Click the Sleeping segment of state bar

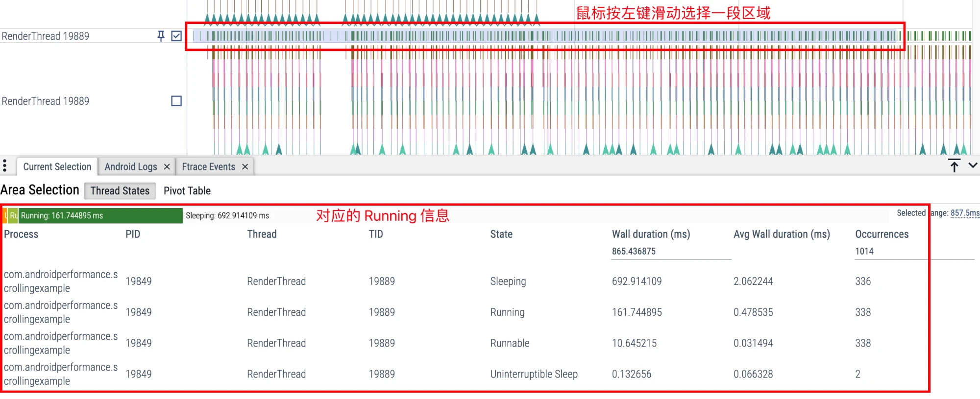pyautogui.click(x=227, y=216)
